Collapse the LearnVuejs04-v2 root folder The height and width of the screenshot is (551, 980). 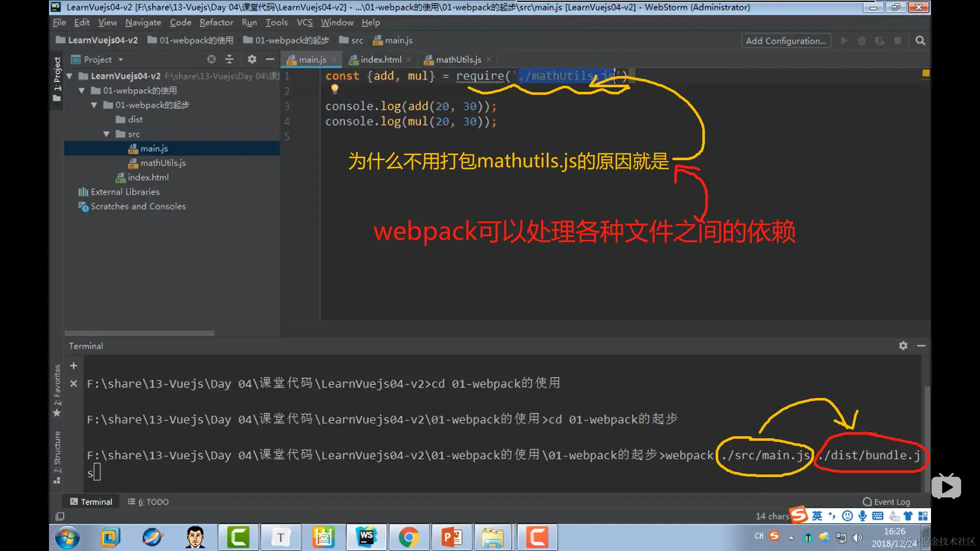click(69, 76)
